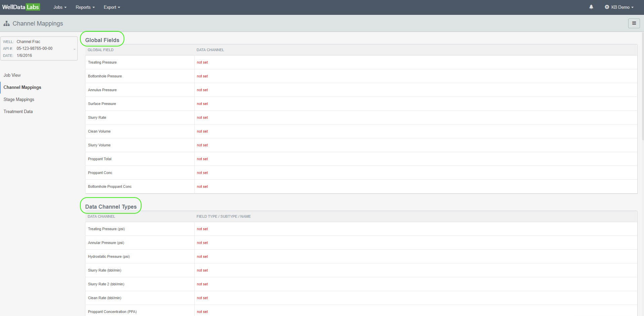Expand the Channel Frac well selector
644x316 pixels.
click(39, 48)
